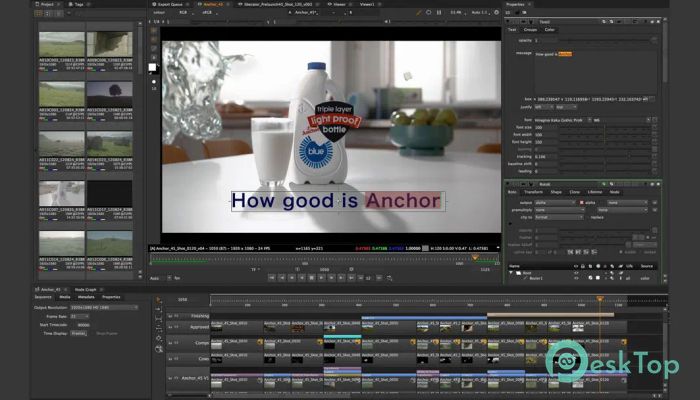This screenshot has height=400, width=700.
Task: Select the second timeline editing tool icon
Action: coord(158,309)
